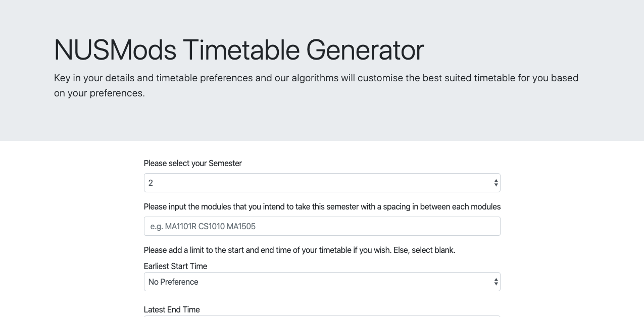
Task: Click the word "Generator" in the title
Action: (x=365, y=50)
